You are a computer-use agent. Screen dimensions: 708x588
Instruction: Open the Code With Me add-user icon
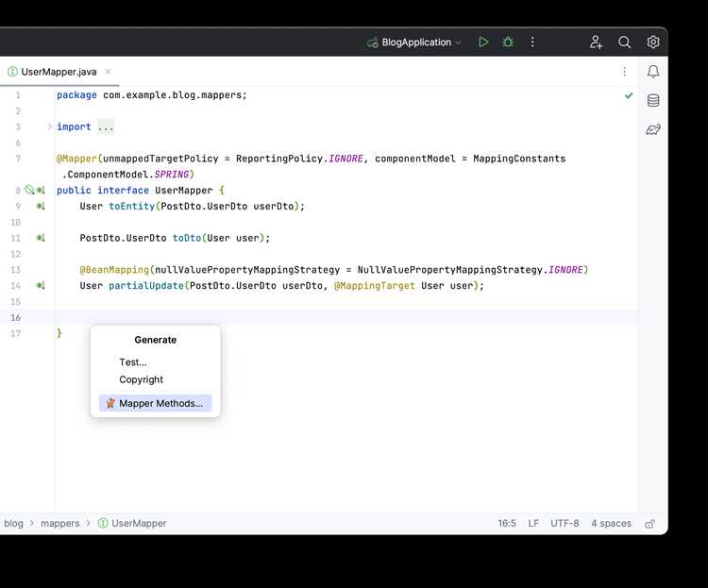596,42
